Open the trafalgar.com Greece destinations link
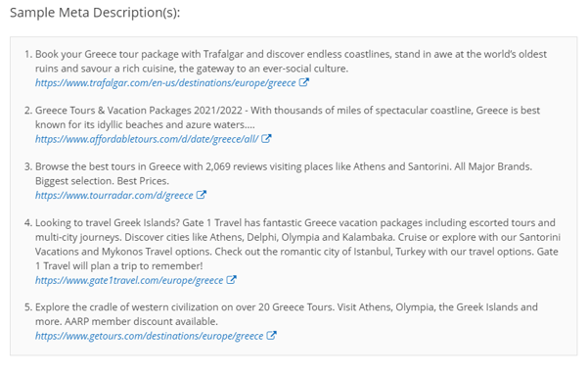 tap(165, 83)
